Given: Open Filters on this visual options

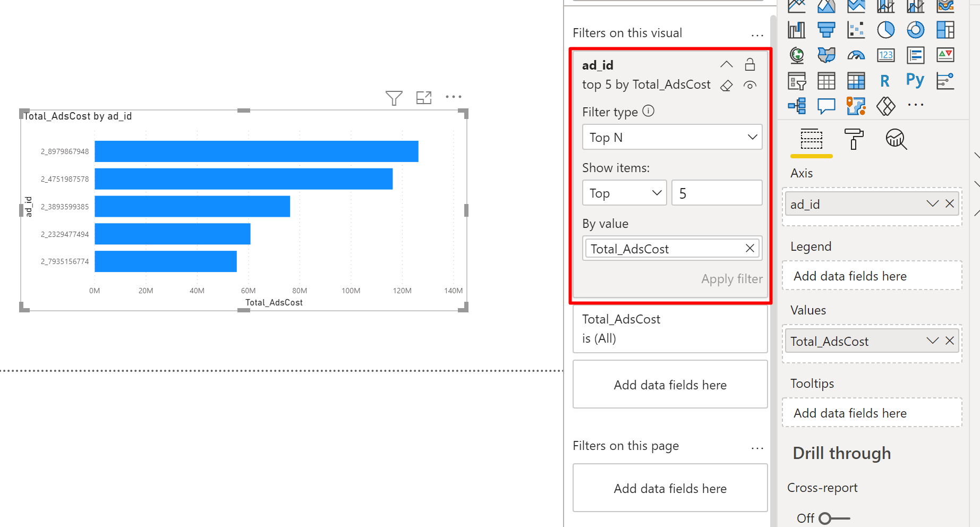Looking at the screenshot, I should point(757,35).
